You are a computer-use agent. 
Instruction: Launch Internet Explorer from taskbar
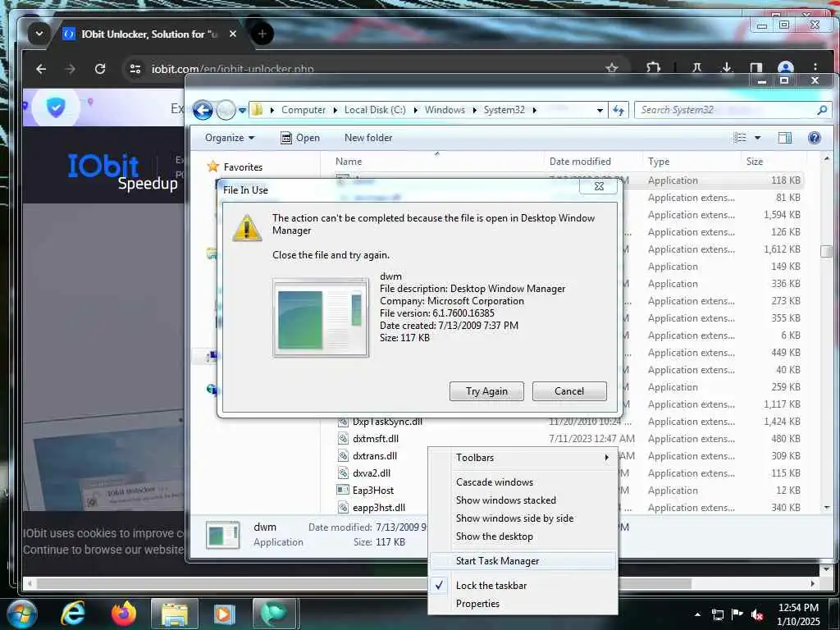pos(73,614)
